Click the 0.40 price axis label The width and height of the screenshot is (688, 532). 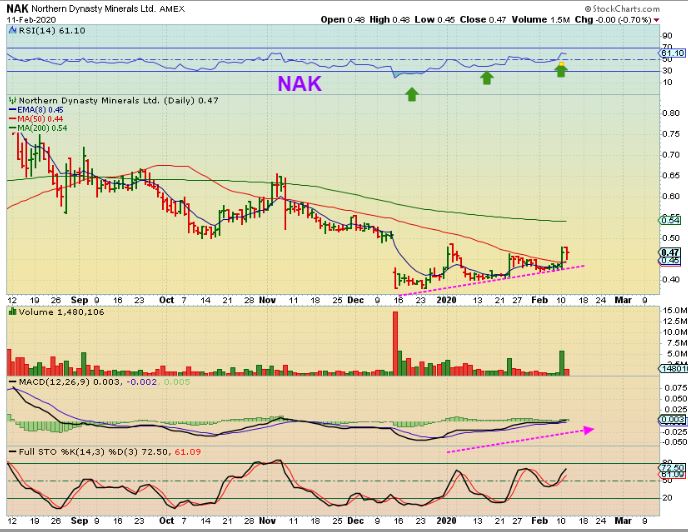point(671,280)
